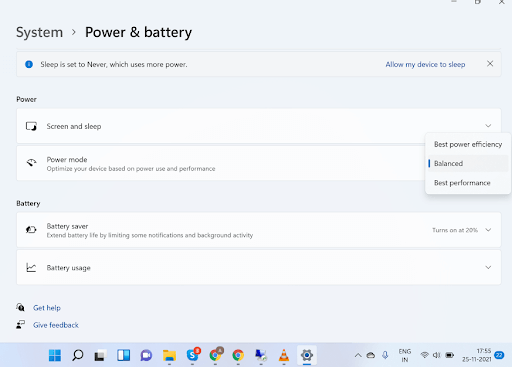Open Task View from taskbar
The width and height of the screenshot is (512, 367).
tap(100, 355)
